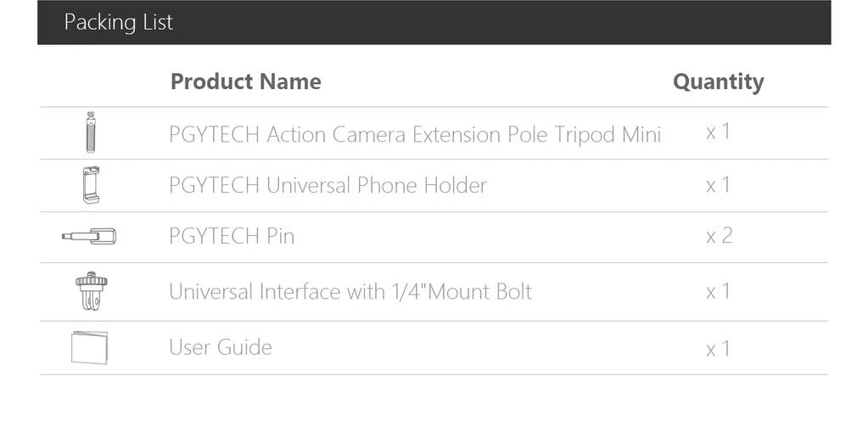Select PGYTECH Universal Phone Holder text

coord(328,185)
